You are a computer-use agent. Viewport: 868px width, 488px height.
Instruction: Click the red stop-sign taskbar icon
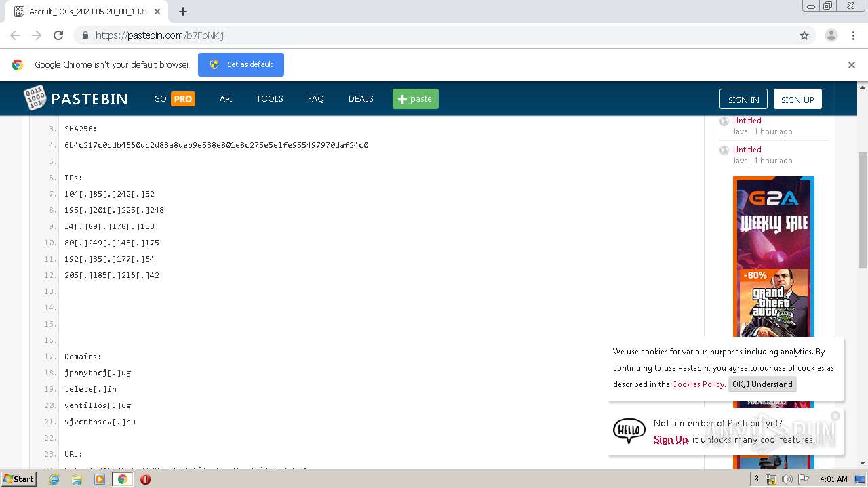click(145, 479)
